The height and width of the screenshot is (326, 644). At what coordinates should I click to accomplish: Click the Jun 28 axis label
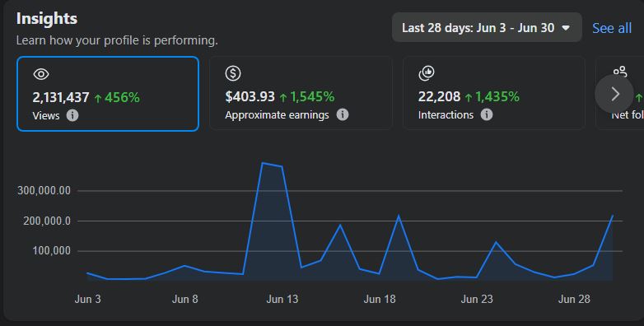click(574, 299)
